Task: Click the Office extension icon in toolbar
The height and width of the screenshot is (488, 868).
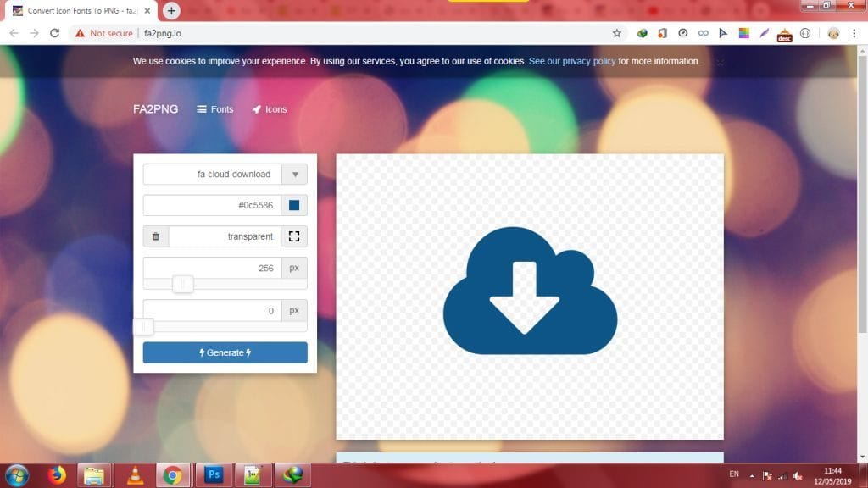Action: pyautogui.click(x=662, y=33)
